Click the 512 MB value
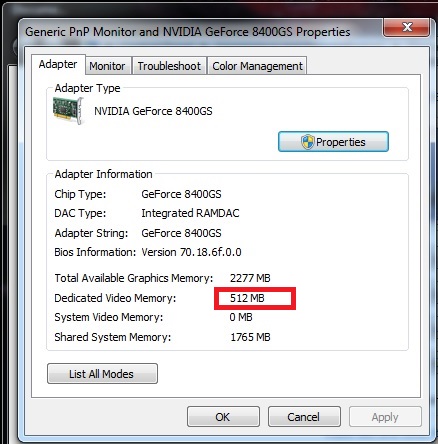 click(247, 298)
